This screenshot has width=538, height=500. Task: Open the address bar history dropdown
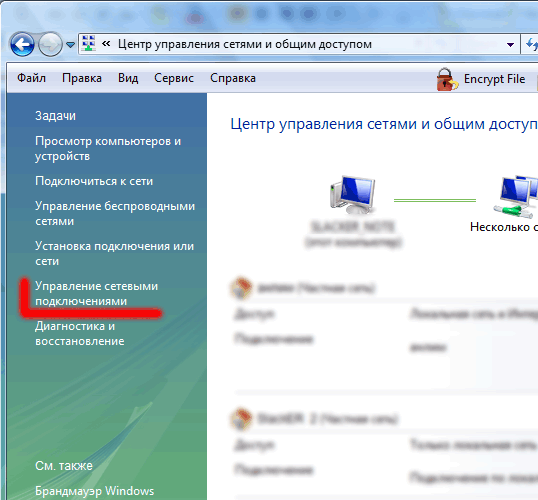[x=510, y=45]
